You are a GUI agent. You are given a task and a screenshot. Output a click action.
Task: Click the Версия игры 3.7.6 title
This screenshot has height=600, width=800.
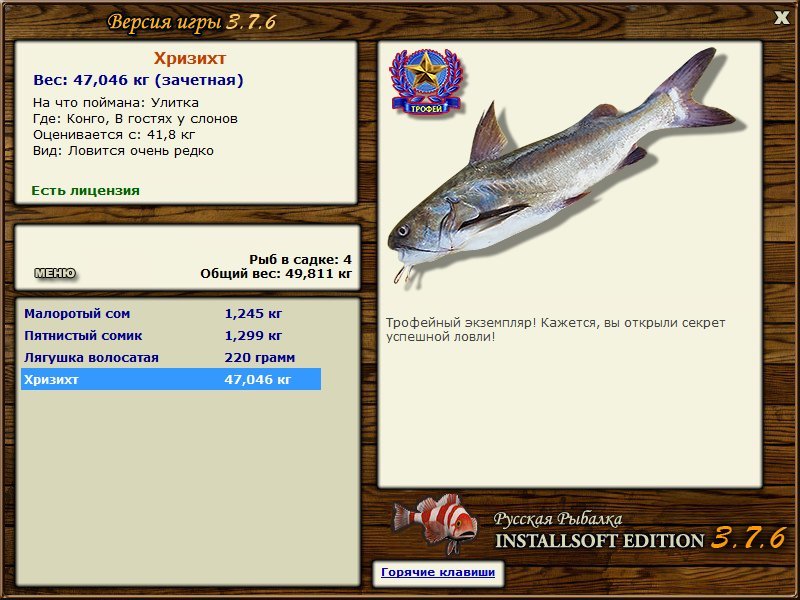192,22
